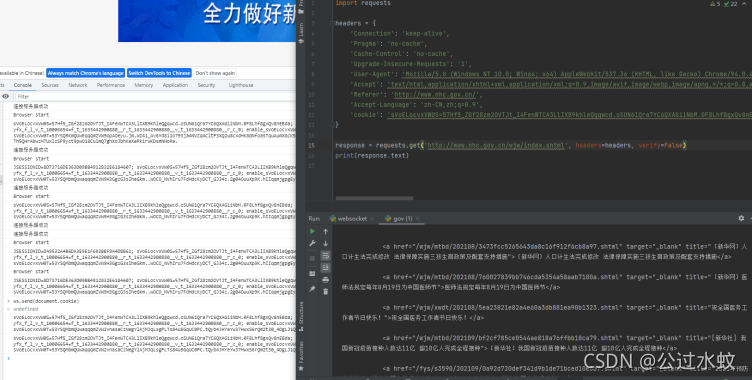Viewport: 752px width, 380px height.
Task: Rerun the gov script with green play icon
Action: click(x=313, y=231)
